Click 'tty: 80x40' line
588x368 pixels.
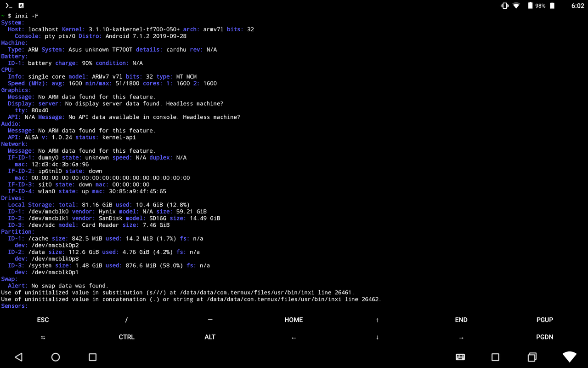(32, 110)
